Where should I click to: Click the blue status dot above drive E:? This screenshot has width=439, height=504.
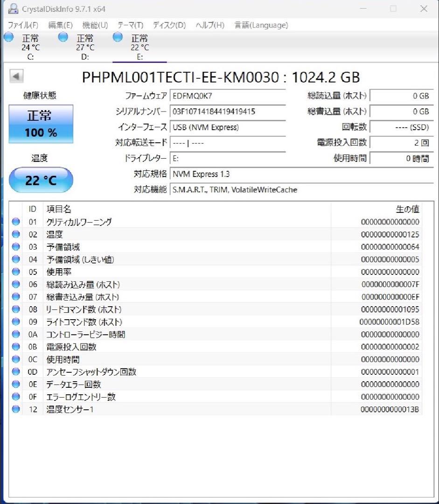[117, 37]
